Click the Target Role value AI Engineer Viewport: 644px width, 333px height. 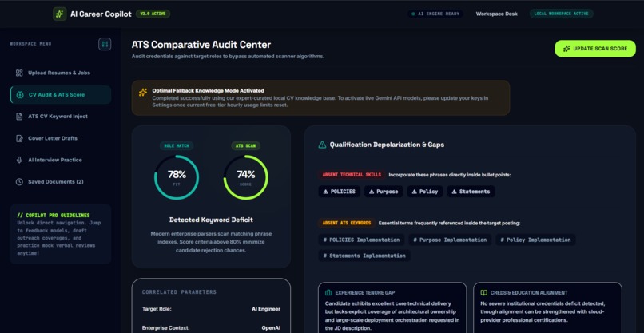(266, 309)
